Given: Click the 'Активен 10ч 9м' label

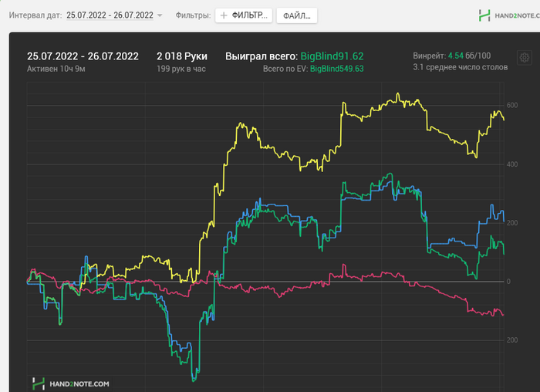Looking at the screenshot, I should click(x=56, y=69).
